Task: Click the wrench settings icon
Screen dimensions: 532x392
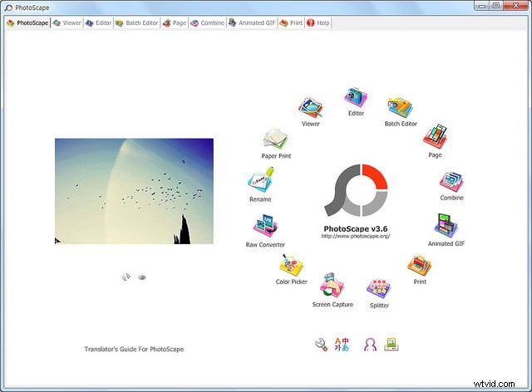Action: click(x=320, y=345)
